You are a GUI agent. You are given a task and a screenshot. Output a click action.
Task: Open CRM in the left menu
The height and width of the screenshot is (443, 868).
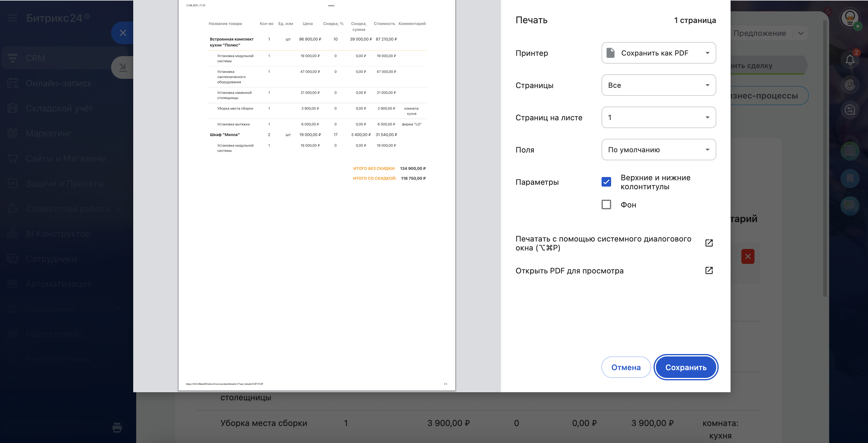[x=35, y=58]
